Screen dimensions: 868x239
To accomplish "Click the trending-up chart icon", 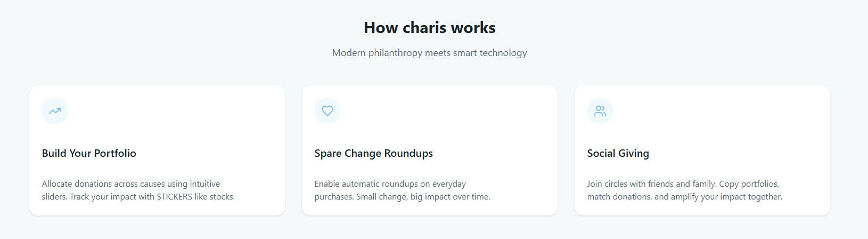I will 55,111.
